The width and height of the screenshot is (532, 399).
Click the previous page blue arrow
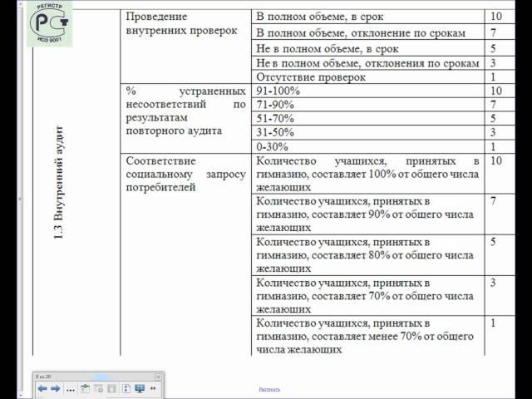pyautogui.click(x=42, y=388)
